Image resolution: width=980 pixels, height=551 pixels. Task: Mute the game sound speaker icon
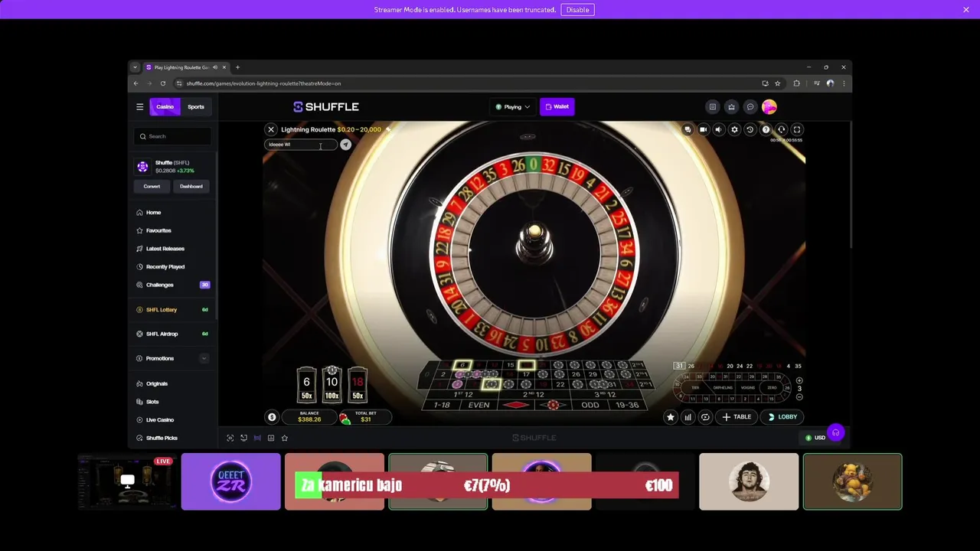click(718, 129)
